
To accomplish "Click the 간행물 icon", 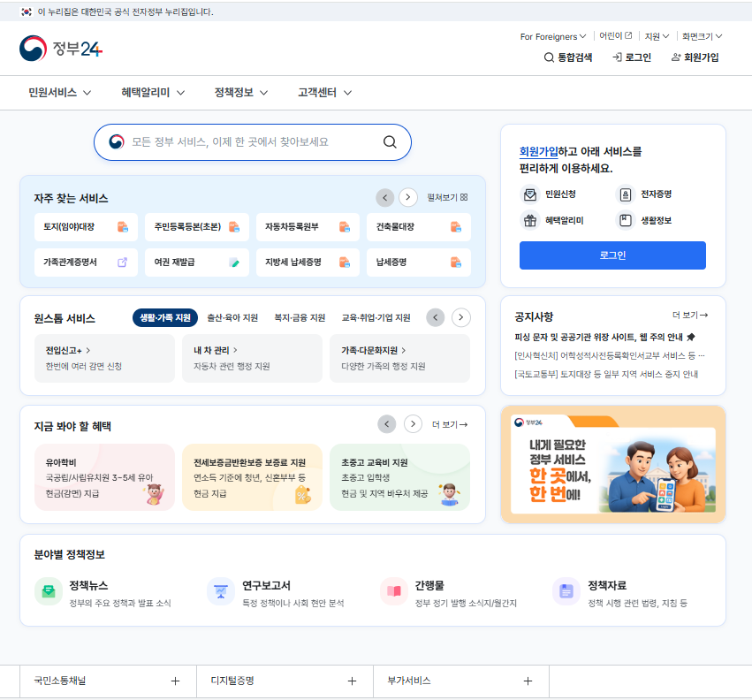I will coord(394,591).
